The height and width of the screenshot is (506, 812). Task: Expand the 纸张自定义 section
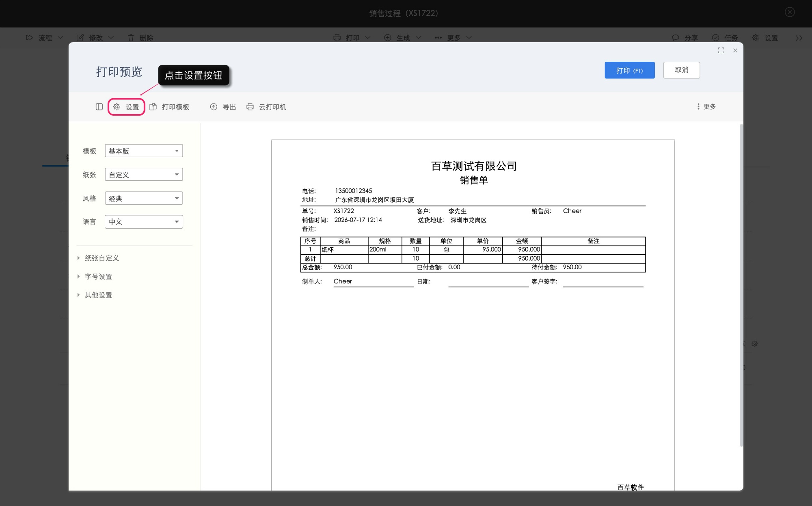98,258
